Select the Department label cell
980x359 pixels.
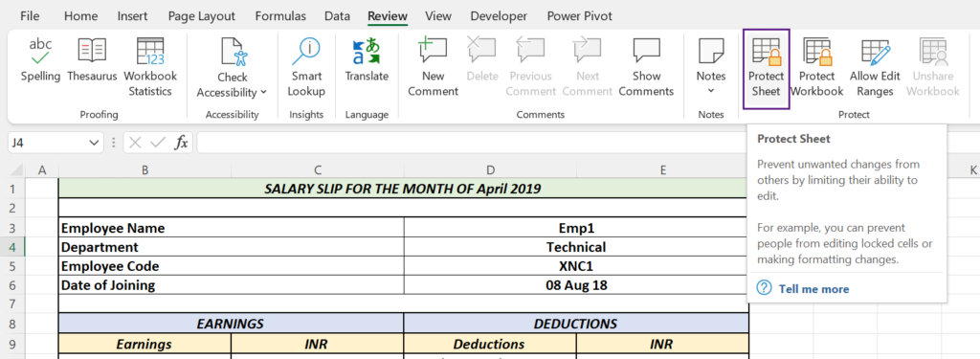tap(232, 247)
